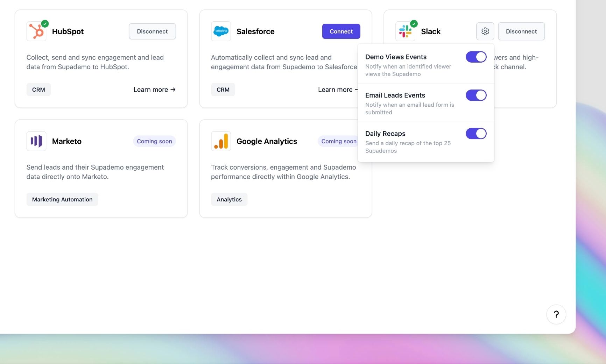Disconnect the Slack integration
606x364 pixels.
pos(521,31)
